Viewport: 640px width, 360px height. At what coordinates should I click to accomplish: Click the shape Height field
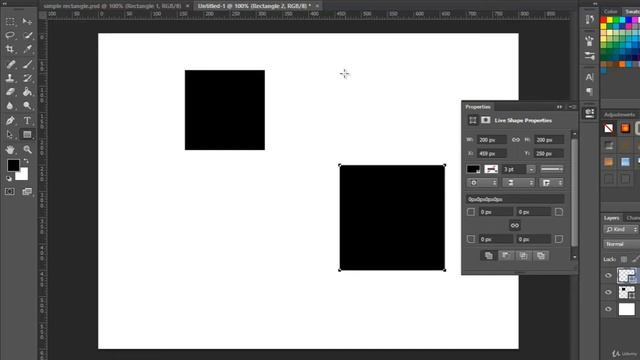click(549, 140)
